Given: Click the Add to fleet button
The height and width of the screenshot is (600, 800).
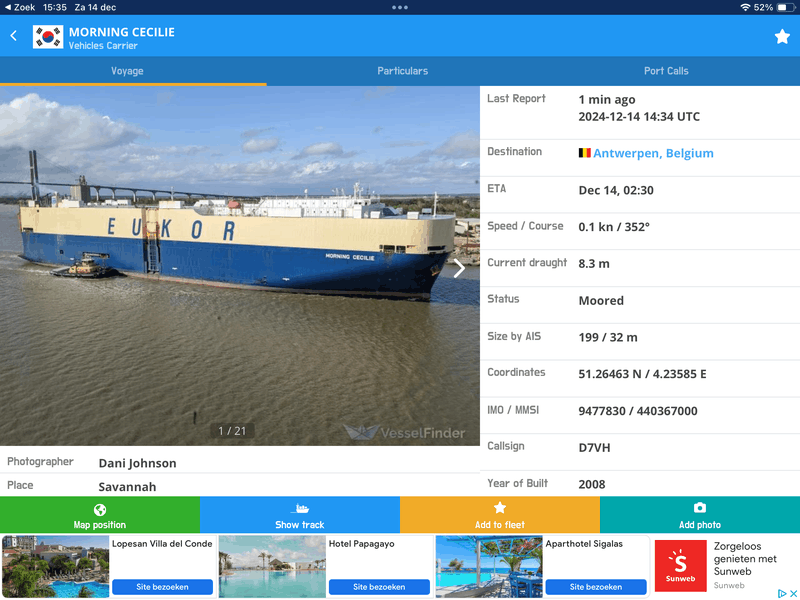Looking at the screenshot, I should (x=500, y=515).
